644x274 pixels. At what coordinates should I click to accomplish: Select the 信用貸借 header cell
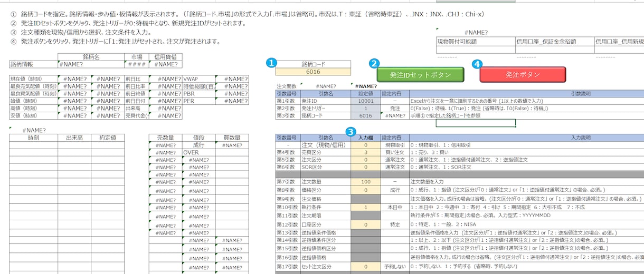[165, 56]
